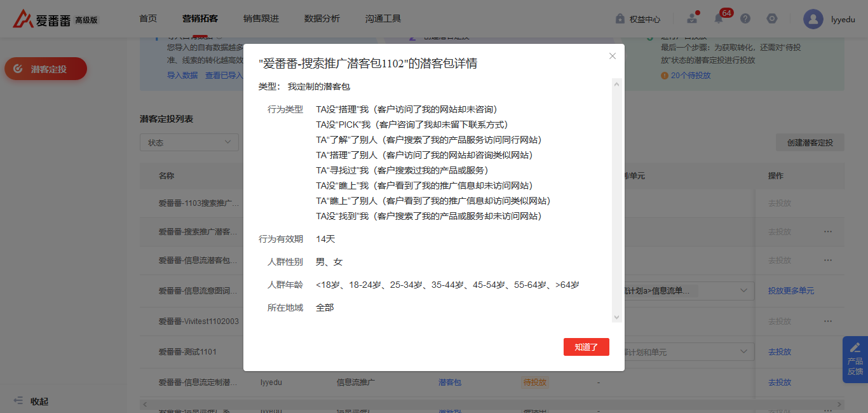Open the lyyedu account name

tap(843, 19)
